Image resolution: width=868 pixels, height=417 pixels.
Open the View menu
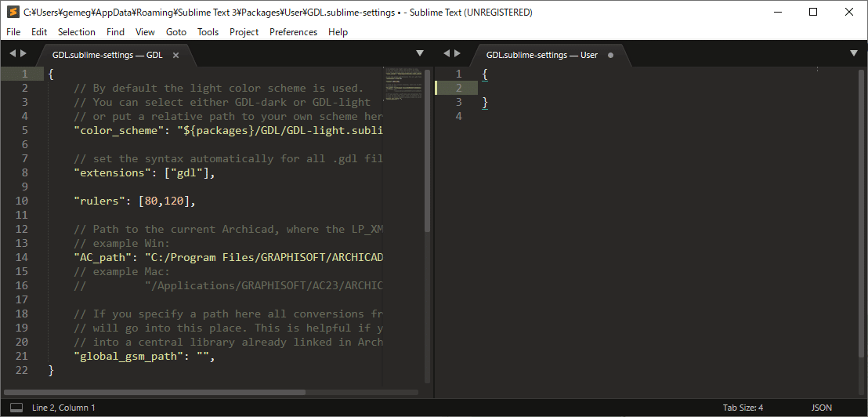click(145, 32)
